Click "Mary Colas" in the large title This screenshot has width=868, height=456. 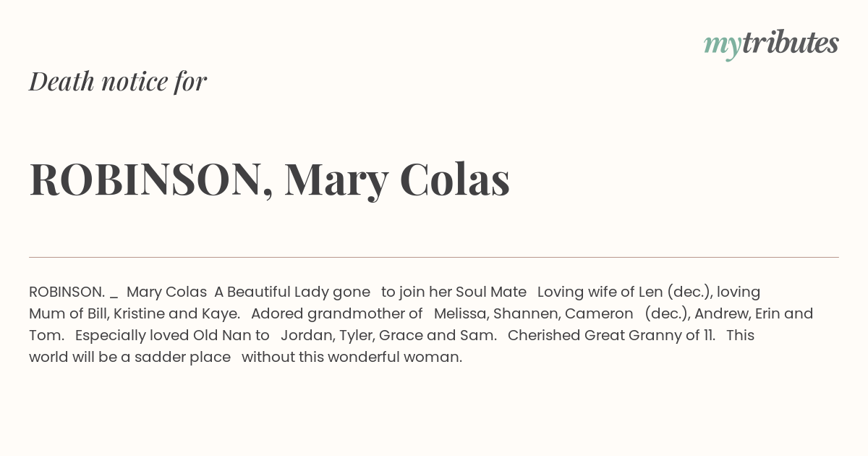pos(397,180)
